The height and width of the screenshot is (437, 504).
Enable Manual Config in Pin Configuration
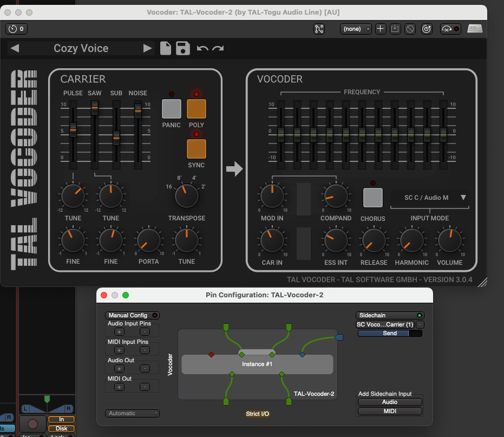(x=133, y=316)
